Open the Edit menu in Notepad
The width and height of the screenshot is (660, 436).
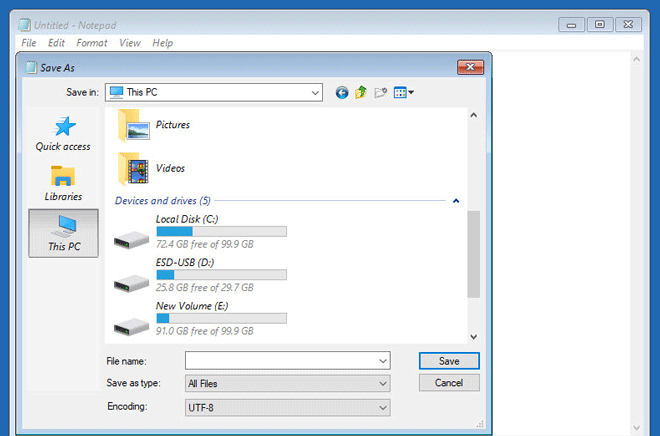tap(56, 43)
